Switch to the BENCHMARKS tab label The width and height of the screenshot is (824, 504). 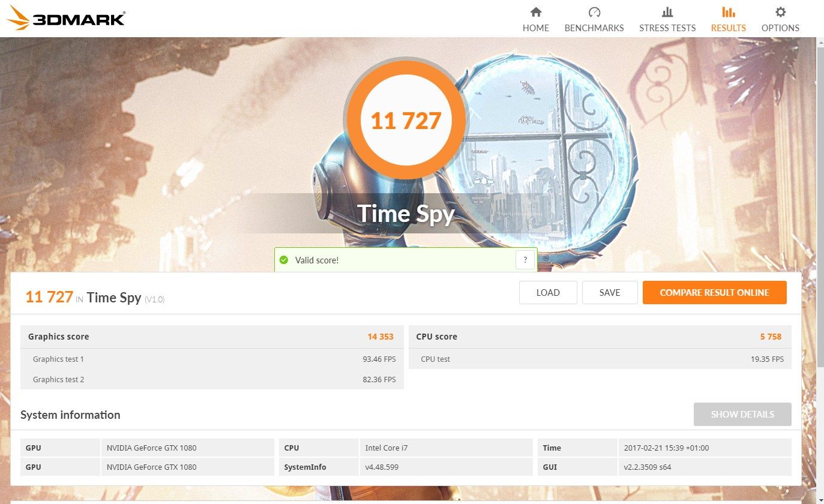point(594,28)
